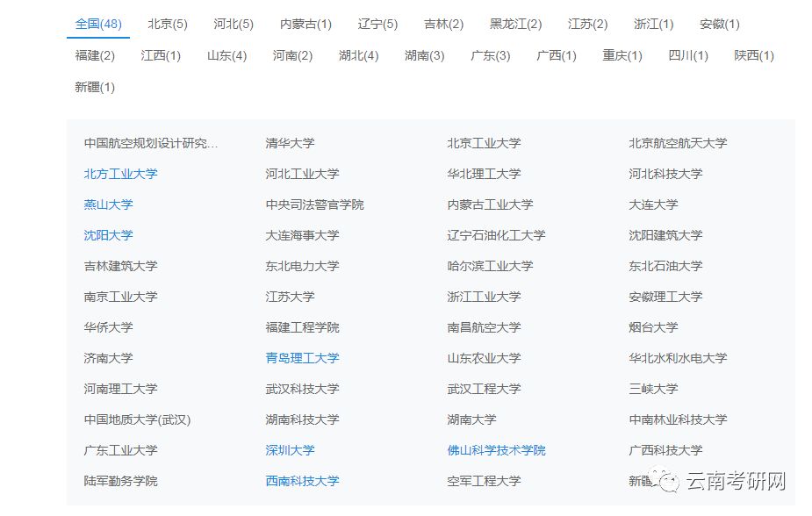This screenshot has height=516, width=812.
Task: Select 华北水利水电大学 in the list
Action: [678, 358]
